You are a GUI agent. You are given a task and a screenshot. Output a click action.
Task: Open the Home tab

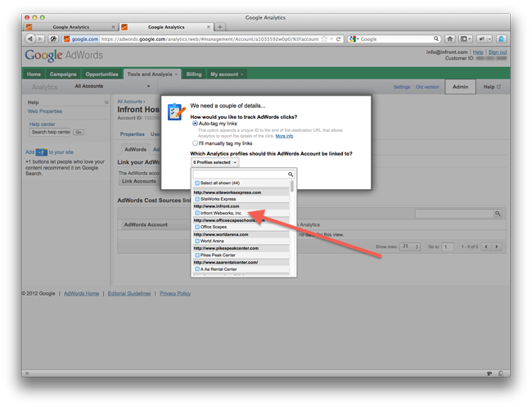point(34,74)
